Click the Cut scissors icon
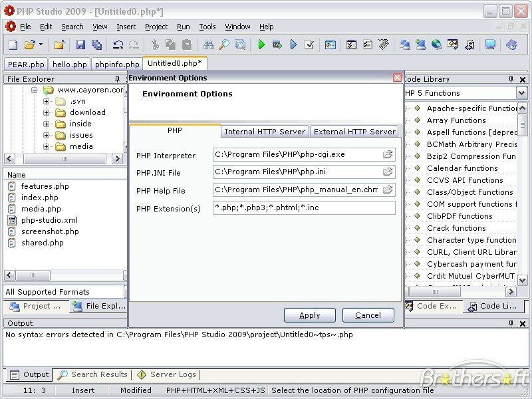 (x=155, y=45)
